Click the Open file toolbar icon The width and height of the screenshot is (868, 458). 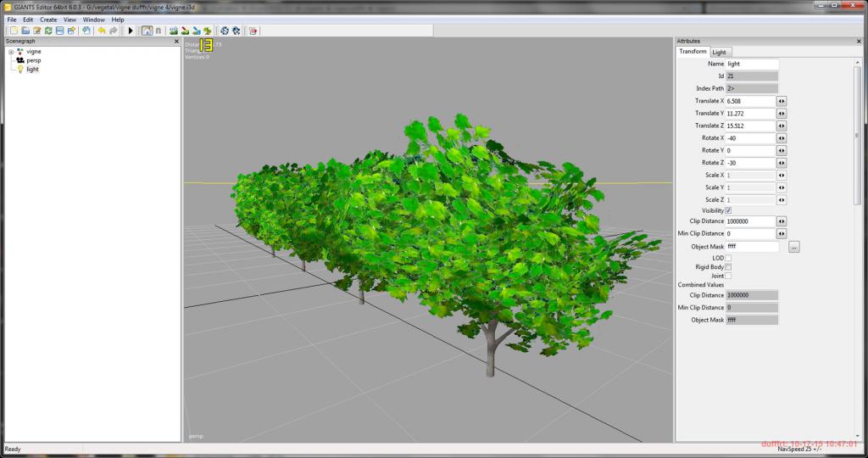pos(25,31)
